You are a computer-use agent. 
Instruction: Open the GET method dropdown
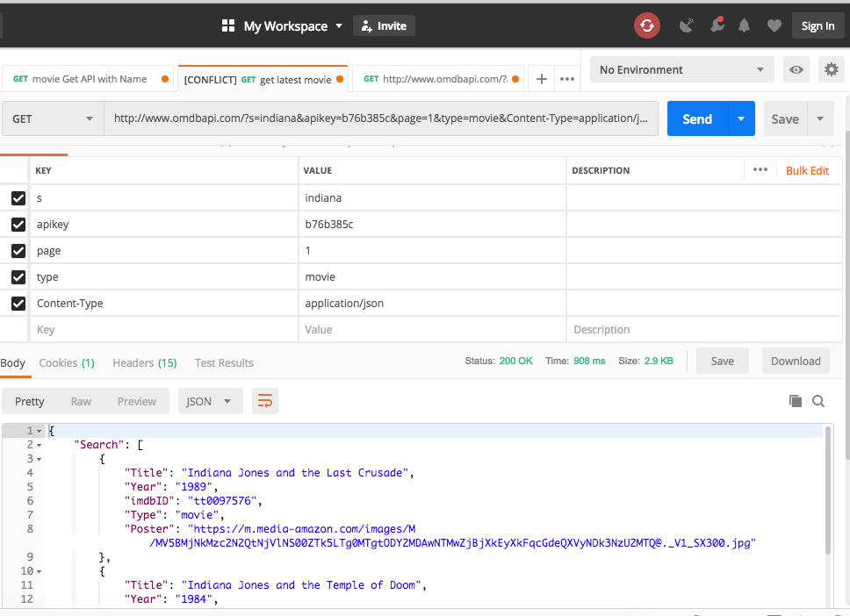pyautogui.click(x=53, y=118)
